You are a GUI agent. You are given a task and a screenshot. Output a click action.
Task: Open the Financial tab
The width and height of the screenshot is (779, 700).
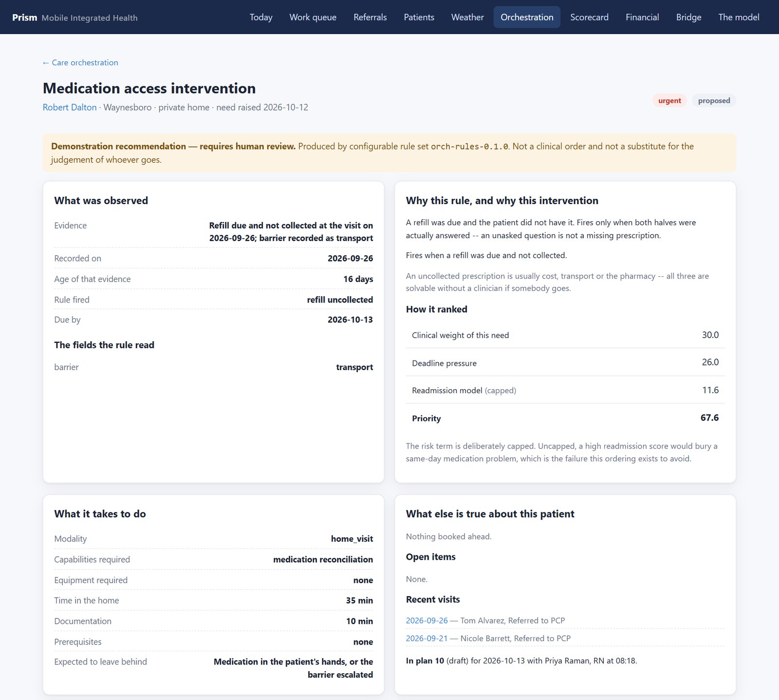pos(642,17)
